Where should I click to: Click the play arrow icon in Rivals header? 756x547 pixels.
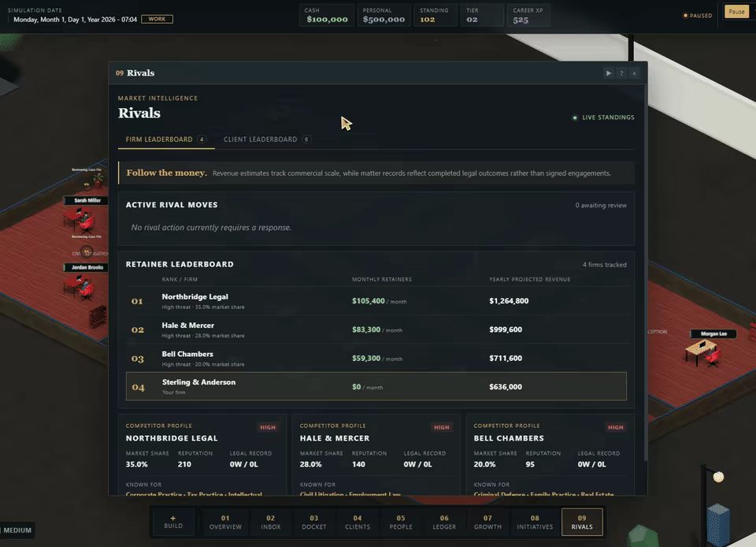point(609,73)
